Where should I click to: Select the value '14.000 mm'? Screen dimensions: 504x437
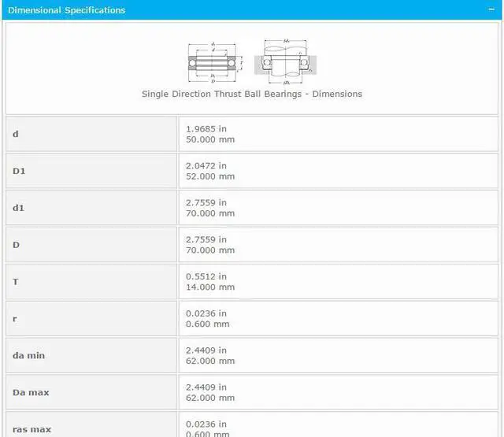point(210,287)
